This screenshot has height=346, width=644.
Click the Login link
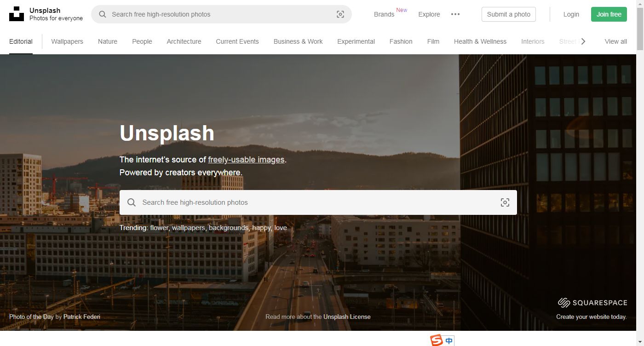[x=571, y=14]
